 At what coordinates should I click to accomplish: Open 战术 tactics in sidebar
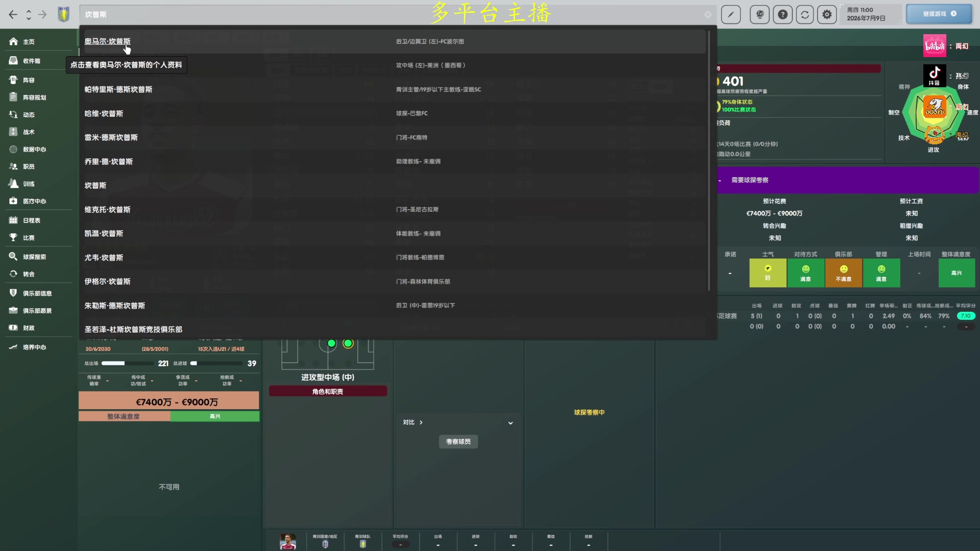click(x=29, y=132)
